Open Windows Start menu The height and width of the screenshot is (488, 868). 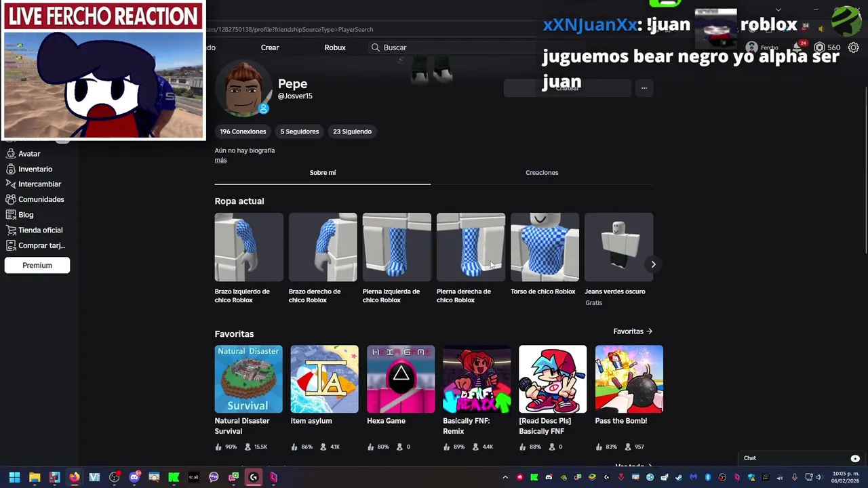pyautogui.click(x=14, y=477)
